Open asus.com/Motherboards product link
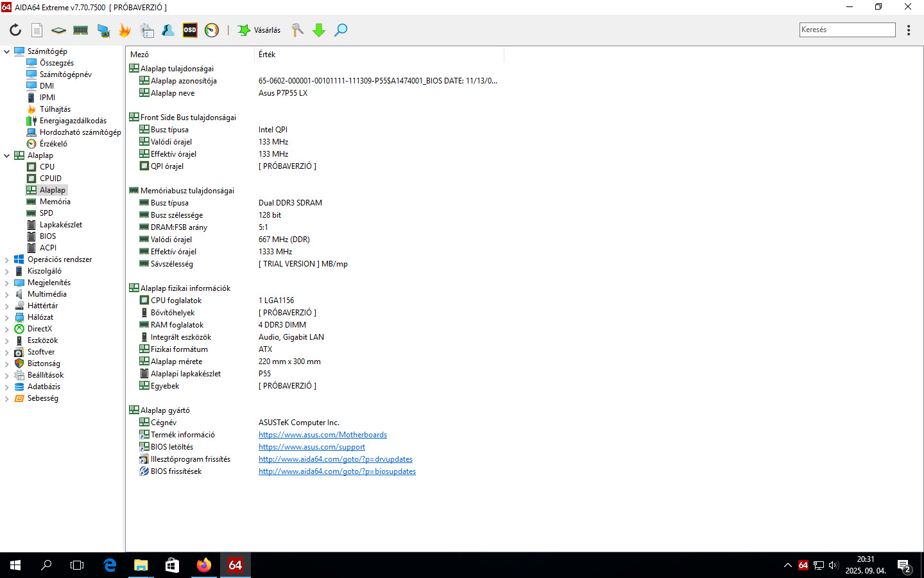The image size is (924, 578). pyautogui.click(x=323, y=435)
